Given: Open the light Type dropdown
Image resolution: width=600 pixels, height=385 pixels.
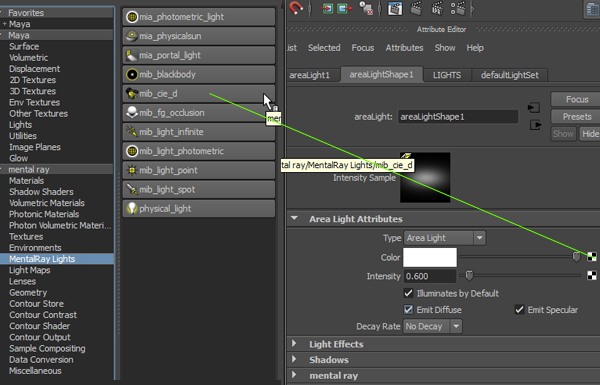Looking at the screenshot, I should click(x=445, y=238).
